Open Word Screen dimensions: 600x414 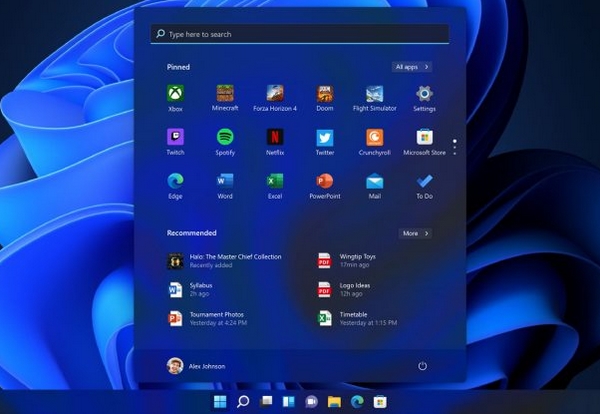(225, 186)
